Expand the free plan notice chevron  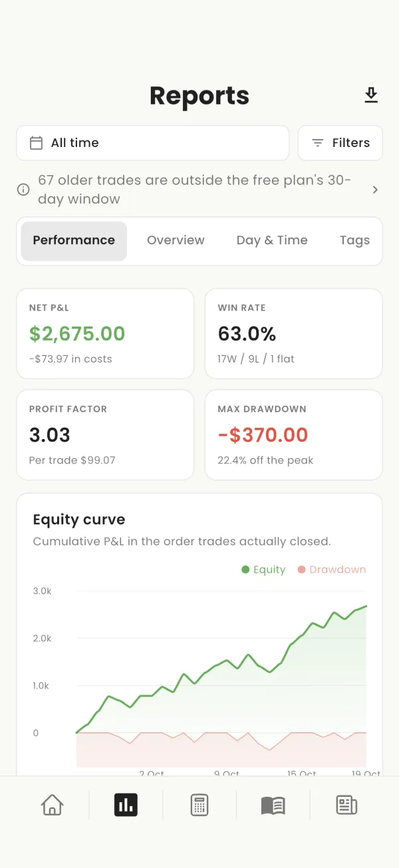[375, 190]
